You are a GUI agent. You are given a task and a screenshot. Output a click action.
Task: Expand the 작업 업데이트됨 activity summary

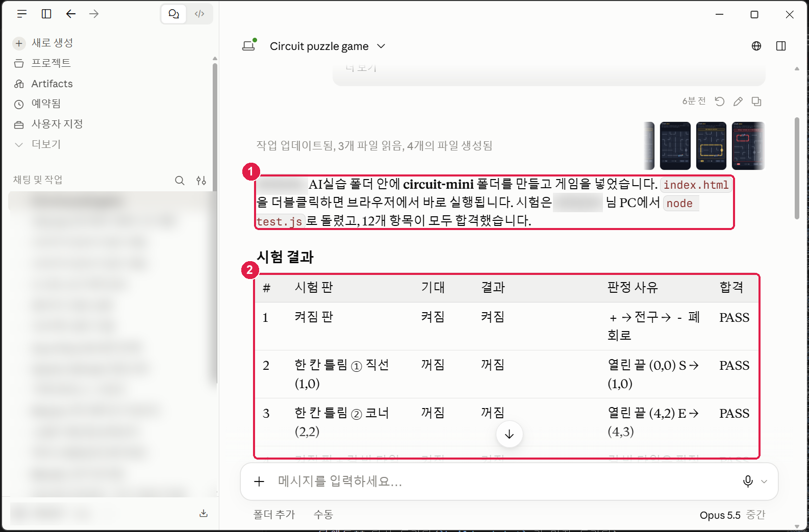(x=374, y=146)
